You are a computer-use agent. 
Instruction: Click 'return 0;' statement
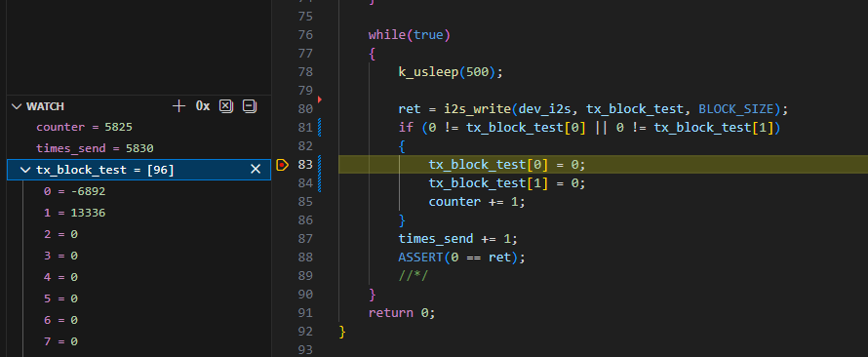tap(403, 313)
